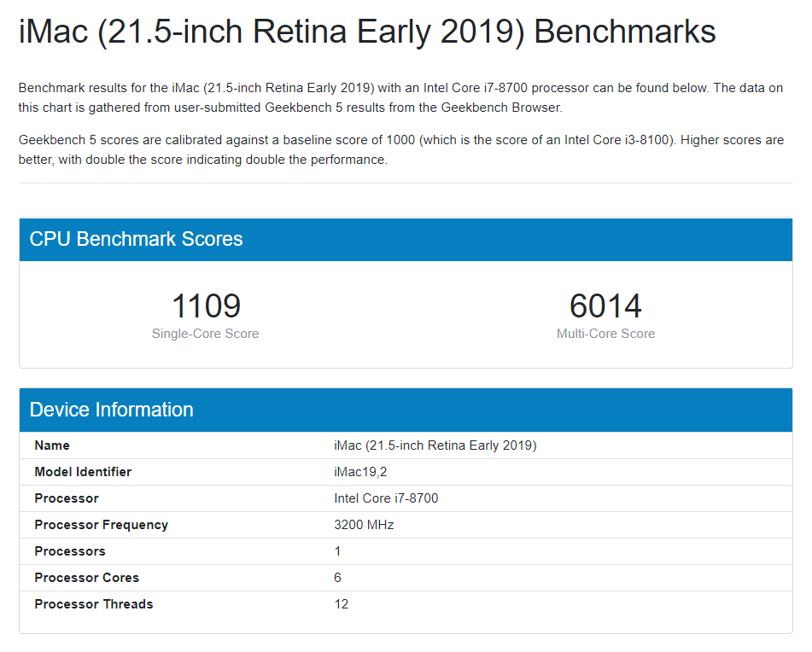Screen dimensions: 812x652
Task: Click the multi-core score value 6014
Action: [605, 306]
